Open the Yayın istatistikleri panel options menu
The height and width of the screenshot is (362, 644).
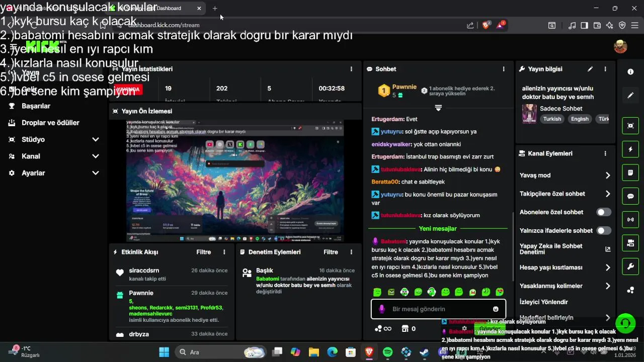point(351,69)
